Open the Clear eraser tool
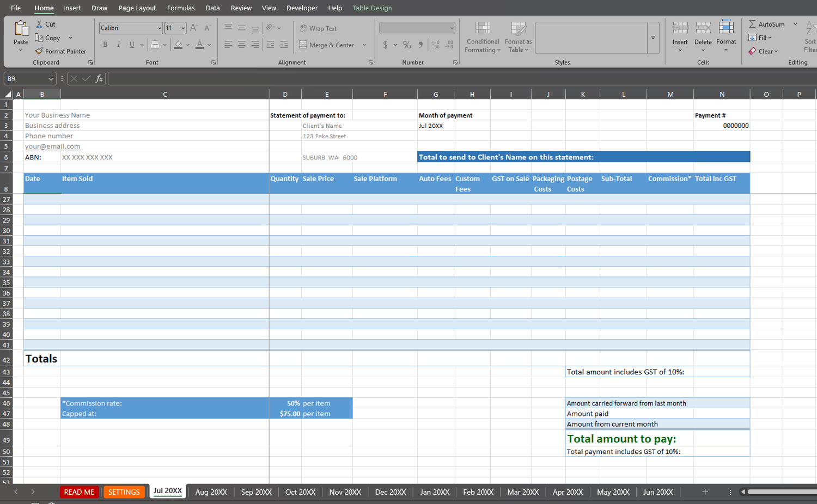This screenshot has height=504, width=817. click(763, 51)
